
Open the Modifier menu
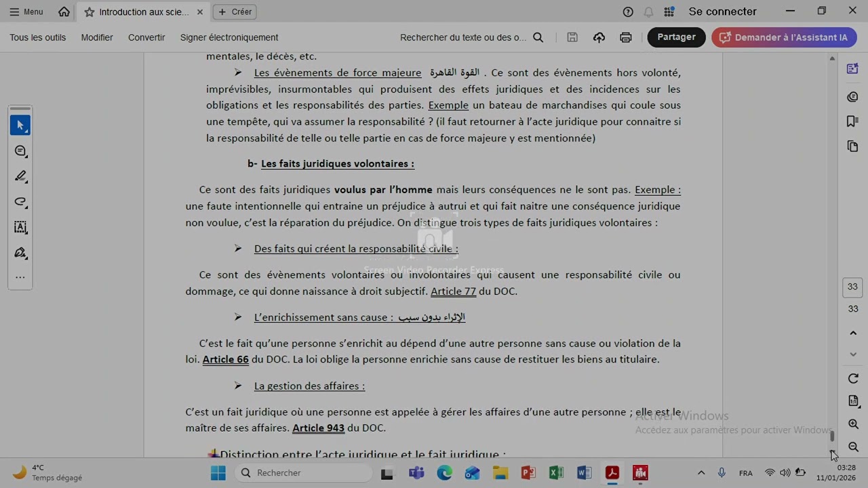point(97,37)
